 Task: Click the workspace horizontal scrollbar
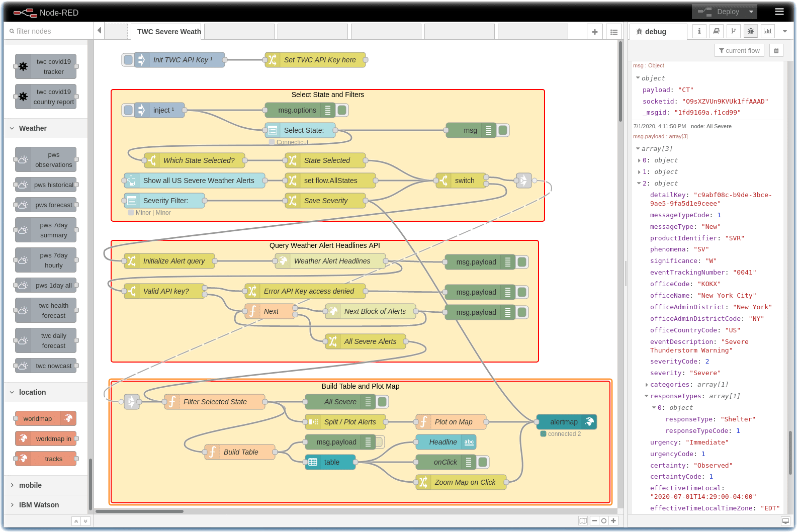(139, 511)
